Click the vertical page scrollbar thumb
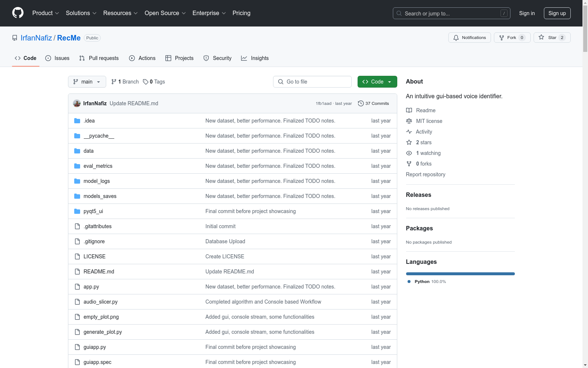This screenshot has width=588, height=368. [x=585, y=28]
